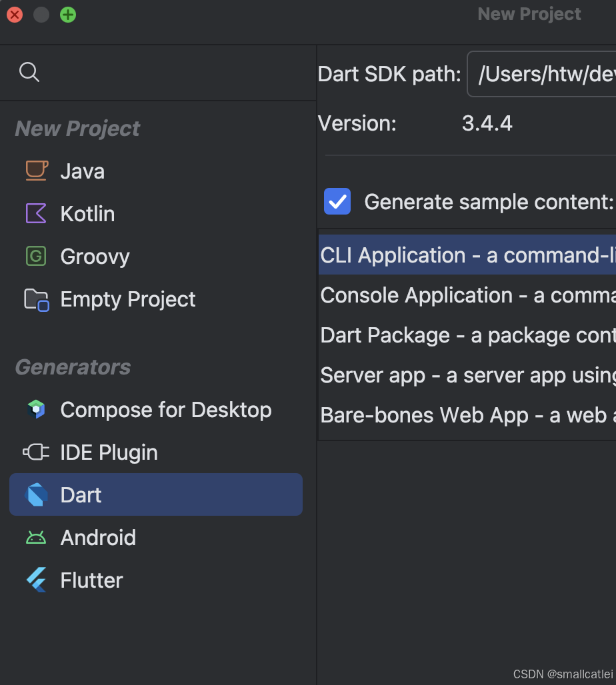The height and width of the screenshot is (685, 616).
Task: Select Server app template
Action: coord(467,375)
